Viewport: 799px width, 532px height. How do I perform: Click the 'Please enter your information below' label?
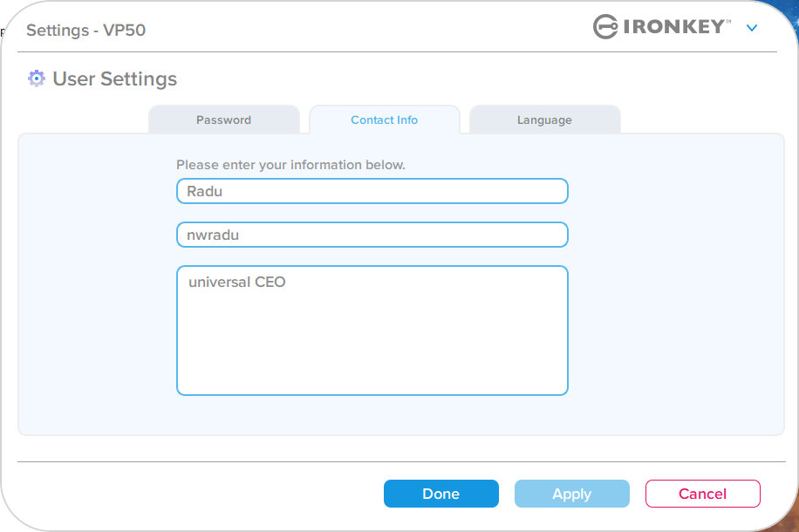pyautogui.click(x=290, y=165)
